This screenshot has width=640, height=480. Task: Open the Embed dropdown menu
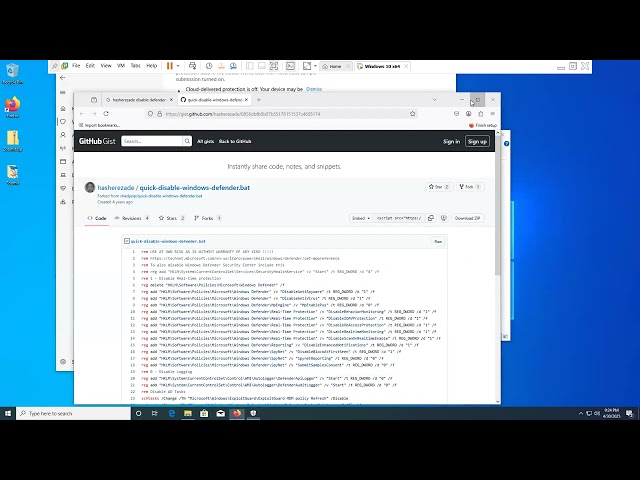pos(361,218)
